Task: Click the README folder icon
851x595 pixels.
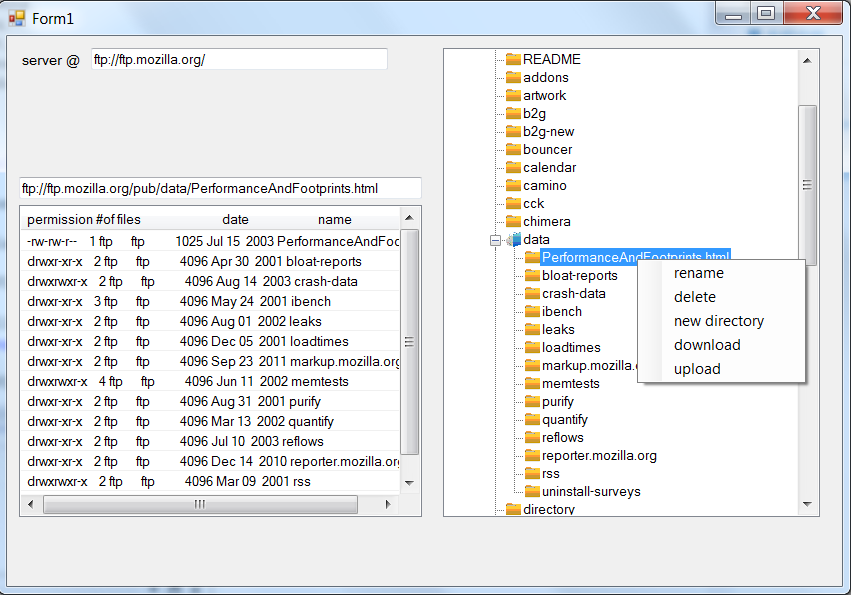Action: (513, 59)
